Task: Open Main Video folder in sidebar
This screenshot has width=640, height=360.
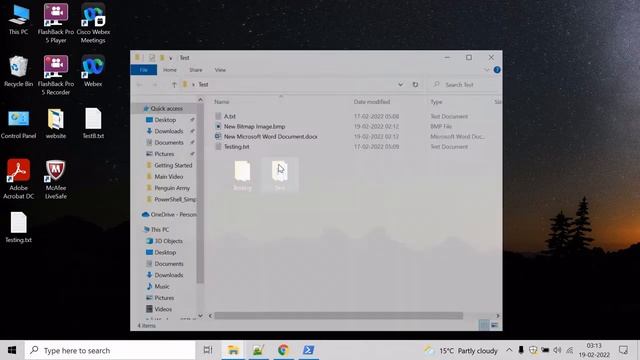Action: 168,177
